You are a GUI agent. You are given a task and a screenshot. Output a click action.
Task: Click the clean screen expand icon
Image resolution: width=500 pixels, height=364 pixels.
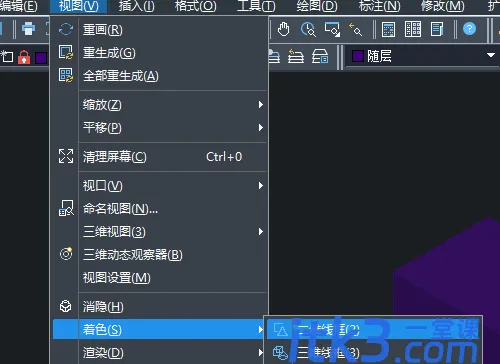click(66, 156)
